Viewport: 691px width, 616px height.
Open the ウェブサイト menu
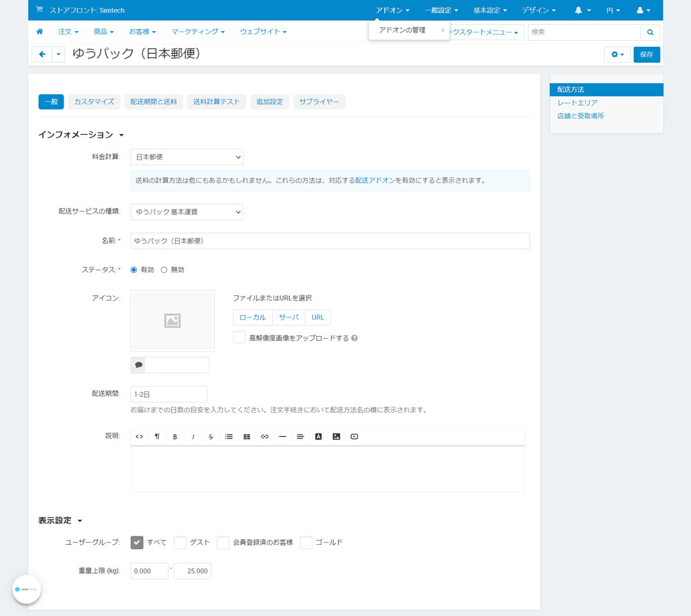point(263,32)
